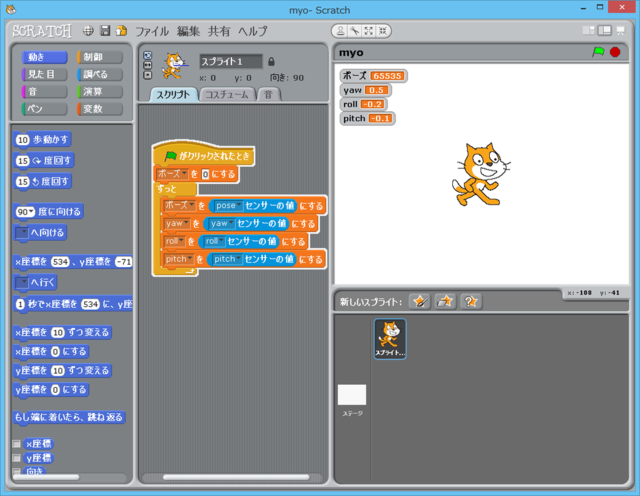Set rotation style to don't rotate
This screenshot has width=640, height=496.
pyautogui.click(x=148, y=75)
